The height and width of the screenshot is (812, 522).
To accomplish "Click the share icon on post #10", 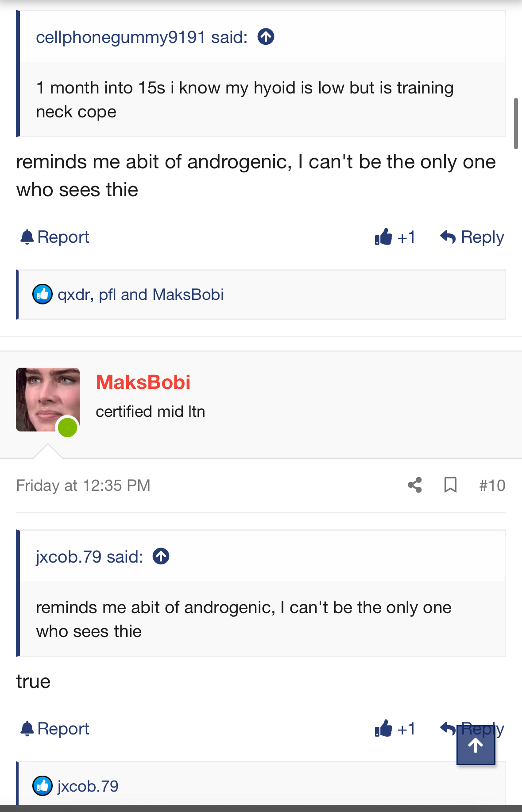I will [415, 485].
